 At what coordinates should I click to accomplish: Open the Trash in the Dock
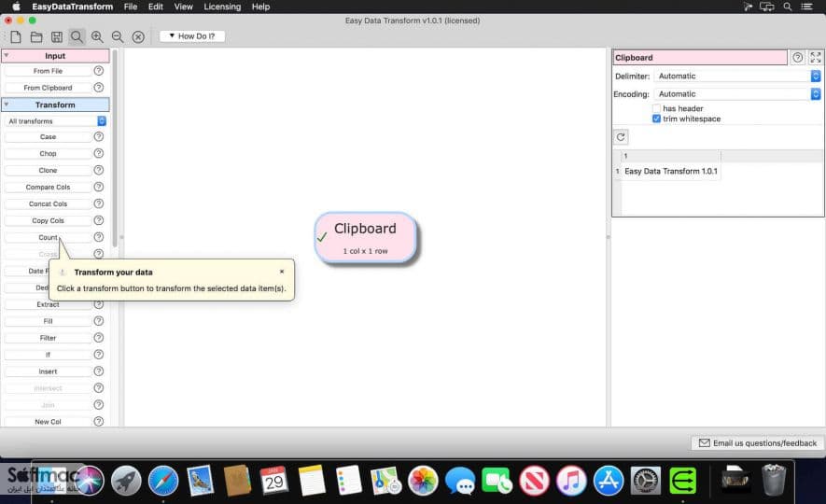(774, 479)
